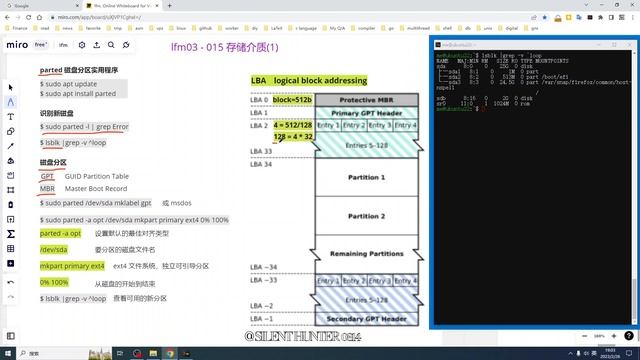Select the frame tool in Miro toolbar

click(x=11, y=190)
